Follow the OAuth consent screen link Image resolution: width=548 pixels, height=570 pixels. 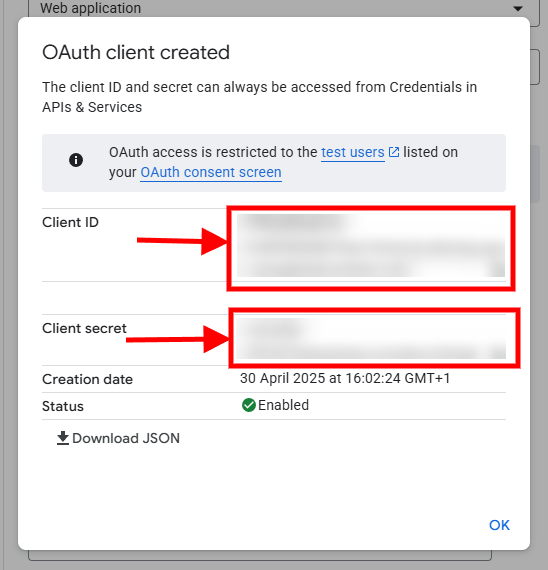coord(211,172)
